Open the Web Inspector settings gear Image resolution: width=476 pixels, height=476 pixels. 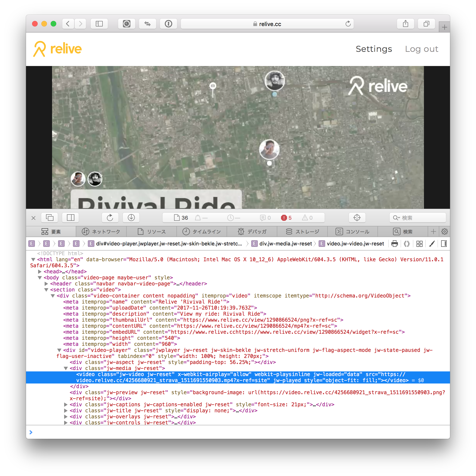pyautogui.click(x=444, y=231)
